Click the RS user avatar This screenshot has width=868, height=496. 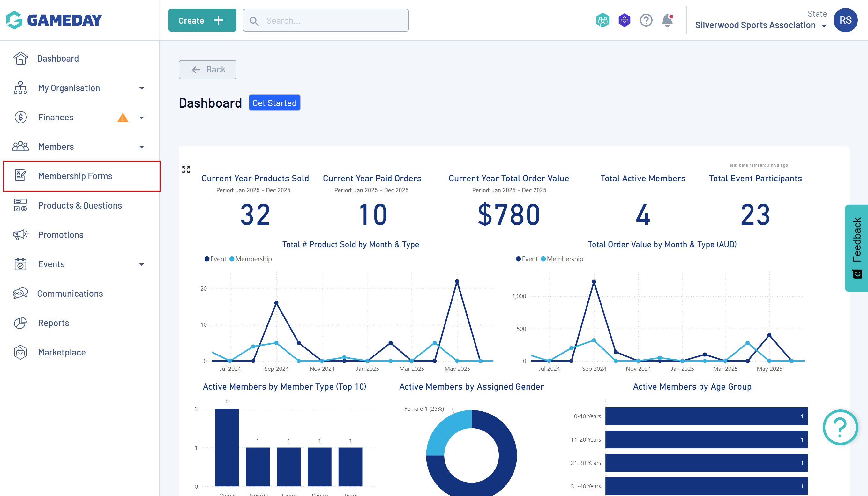point(845,20)
